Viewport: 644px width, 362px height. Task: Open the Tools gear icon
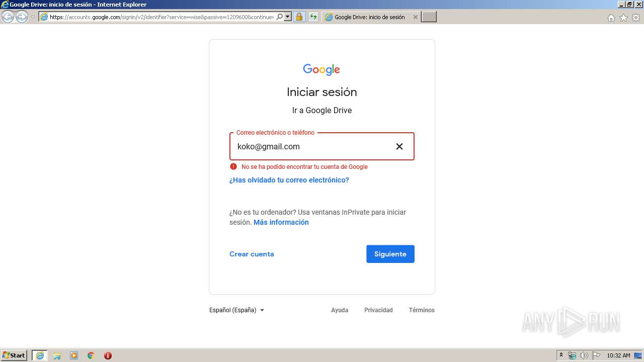pyautogui.click(x=636, y=18)
